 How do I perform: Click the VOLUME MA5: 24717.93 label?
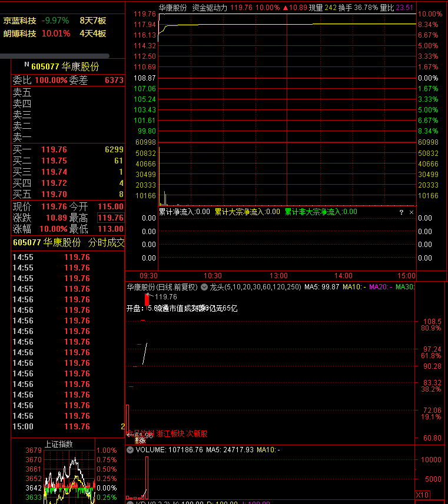(x=230, y=450)
